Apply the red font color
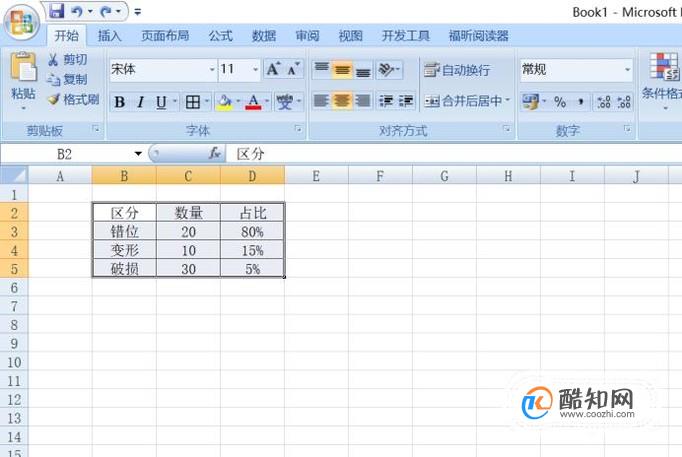This screenshot has height=457, width=682. tap(253, 102)
